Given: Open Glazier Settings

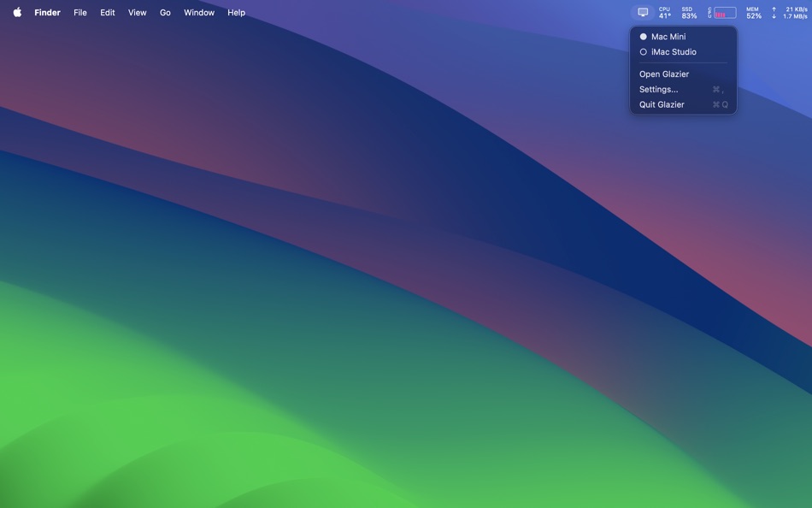Looking at the screenshot, I should (x=659, y=88).
